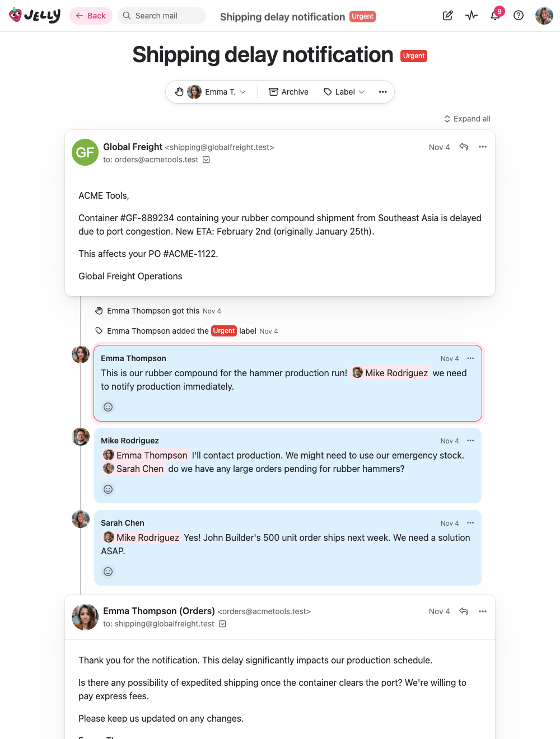560x739 pixels.
Task: Click inside the Search mail field
Action: [x=162, y=16]
